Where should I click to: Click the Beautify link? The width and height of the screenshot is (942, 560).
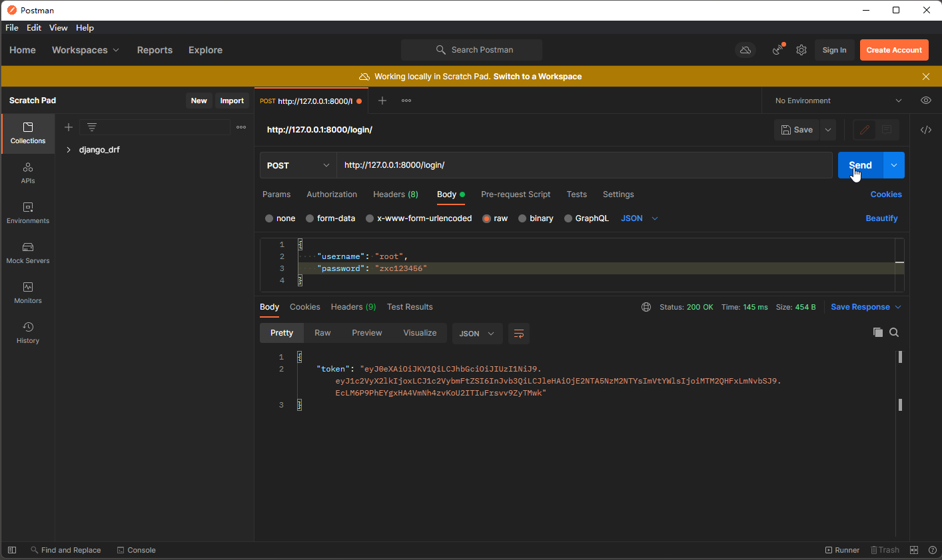881,218
